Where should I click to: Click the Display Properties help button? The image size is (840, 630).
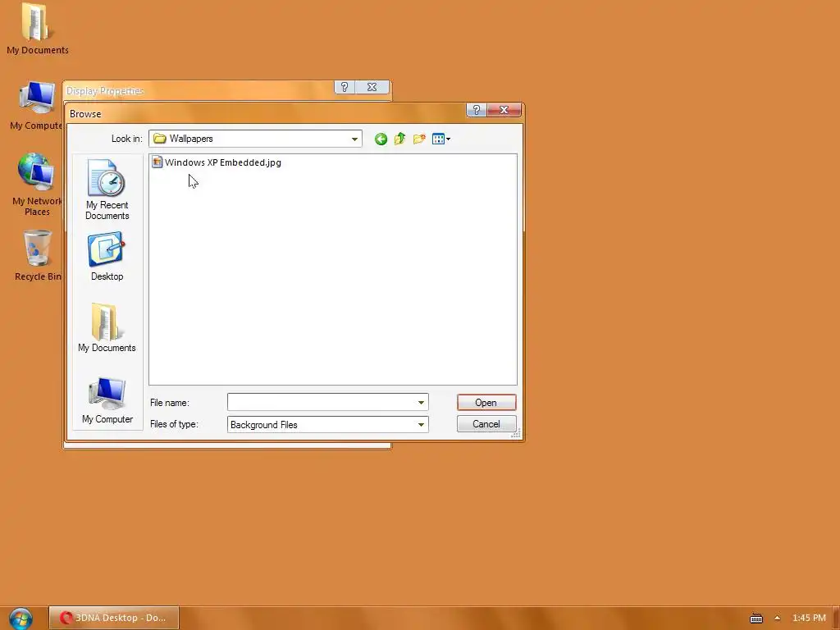(x=345, y=87)
